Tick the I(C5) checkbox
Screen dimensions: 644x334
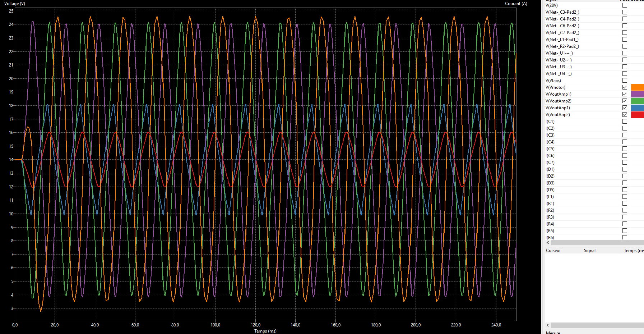coord(625,149)
